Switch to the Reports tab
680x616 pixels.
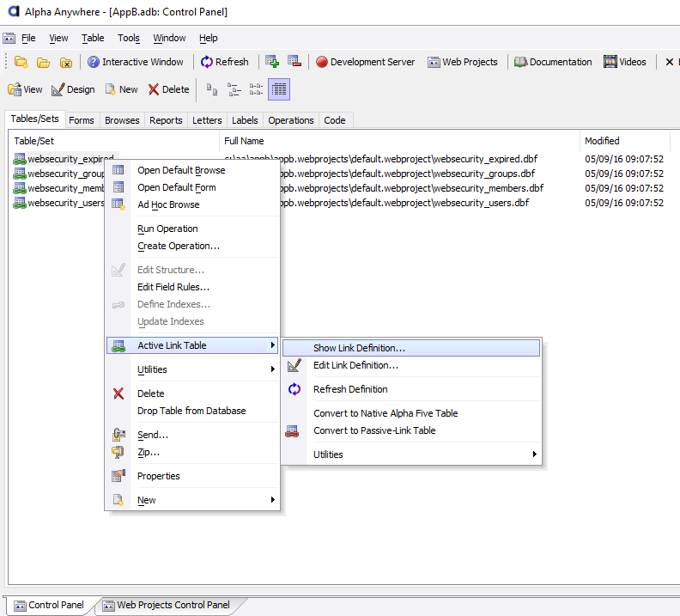166,120
